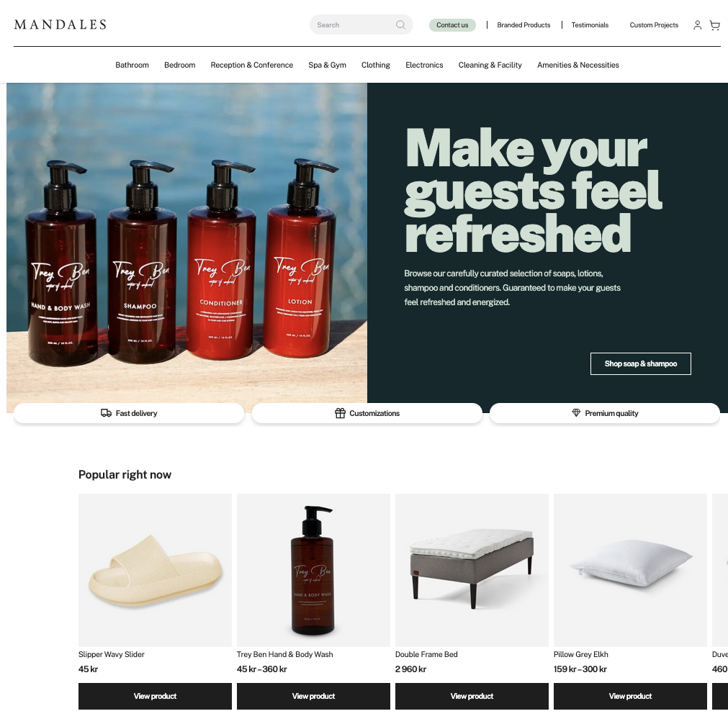Viewport: 728px width, 724px height.
Task: Open the Pillow Grey Elkh product image
Action: coord(630,571)
